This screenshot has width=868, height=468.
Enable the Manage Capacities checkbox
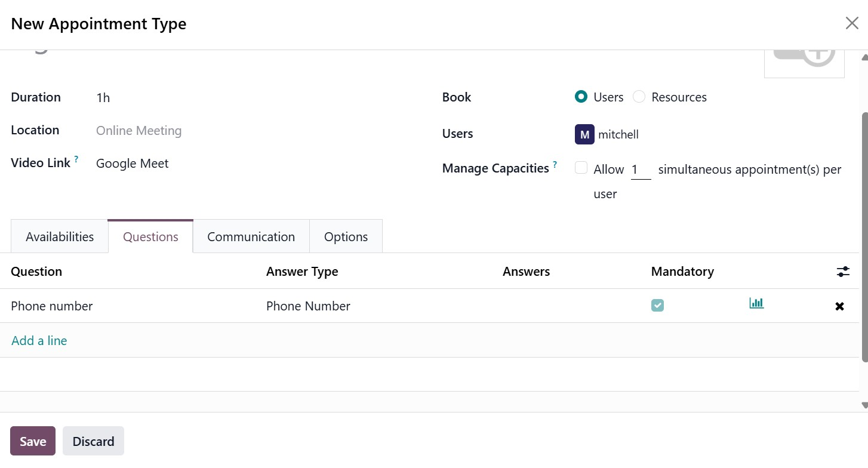tap(581, 168)
